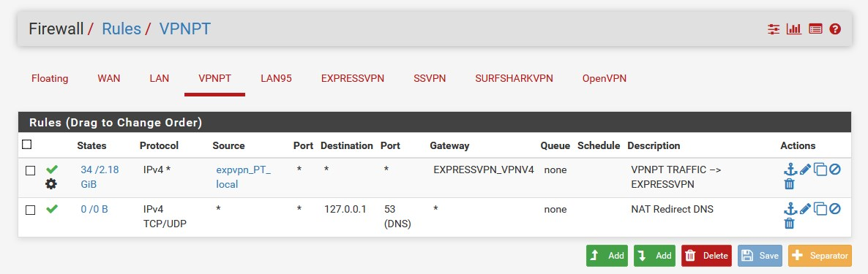The image size is (868, 274).
Task: Click the advanced options gear on the first rule
Action: [x=51, y=184]
